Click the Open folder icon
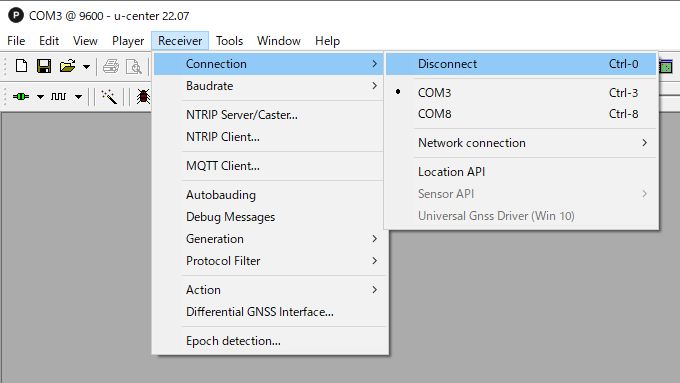The image size is (680, 383). click(x=67, y=66)
